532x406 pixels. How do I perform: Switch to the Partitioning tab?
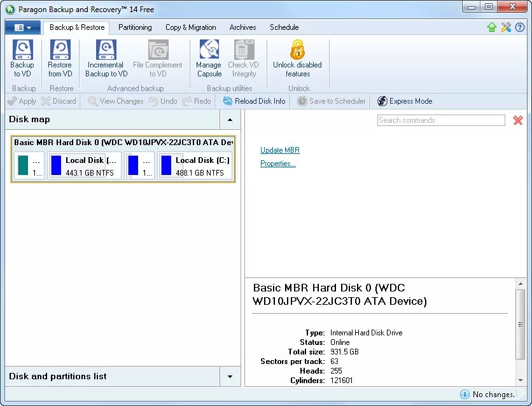tap(135, 27)
